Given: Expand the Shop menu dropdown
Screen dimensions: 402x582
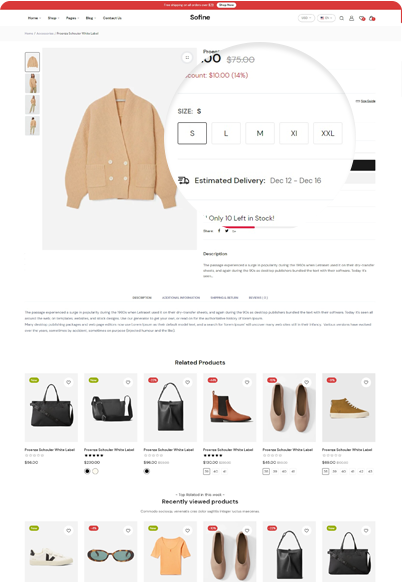Looking at the screenshot, I should (x=53, y=18).
